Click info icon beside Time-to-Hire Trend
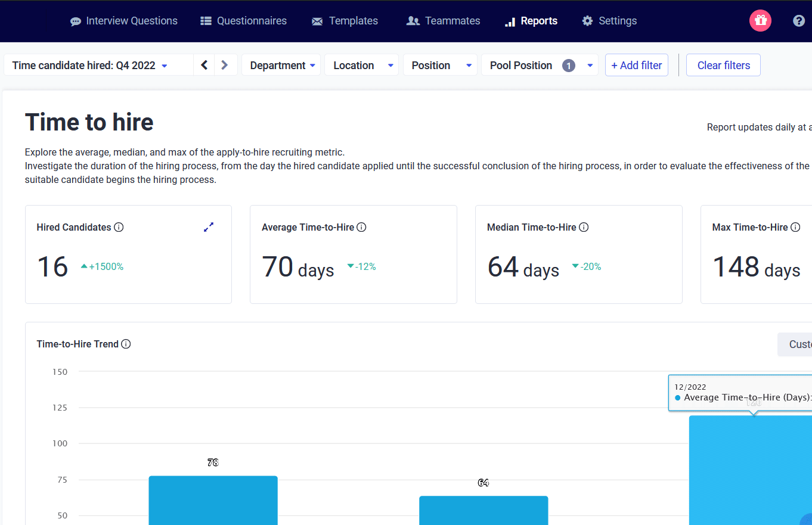The image size is (812, 525). tap(126, 344)
